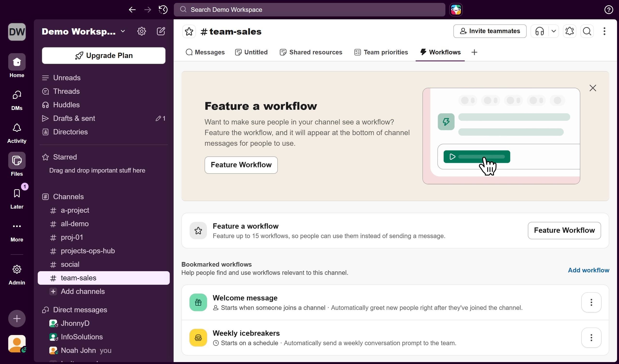
Task: Click Invite teammates button
Action: [490, 31]
